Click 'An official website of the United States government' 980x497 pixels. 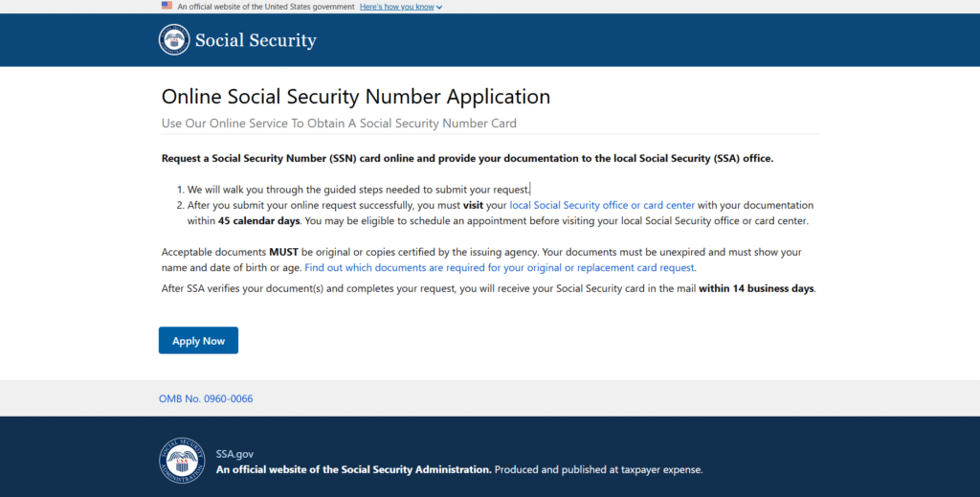[266, 7]
